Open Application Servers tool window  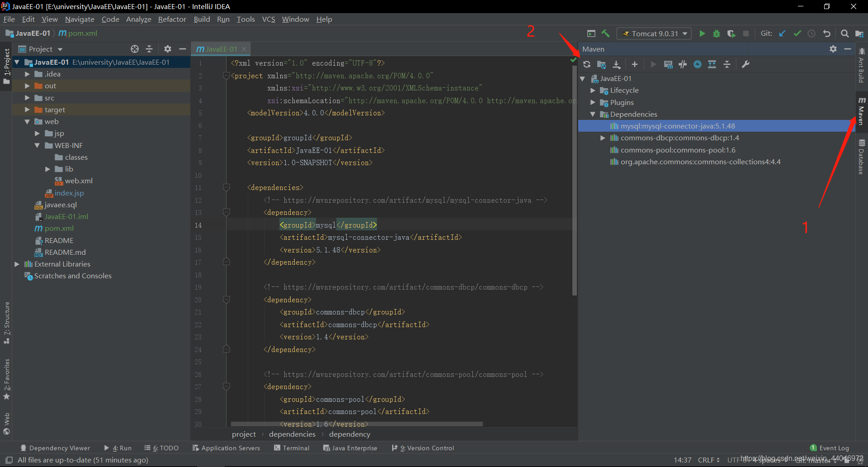226,448
